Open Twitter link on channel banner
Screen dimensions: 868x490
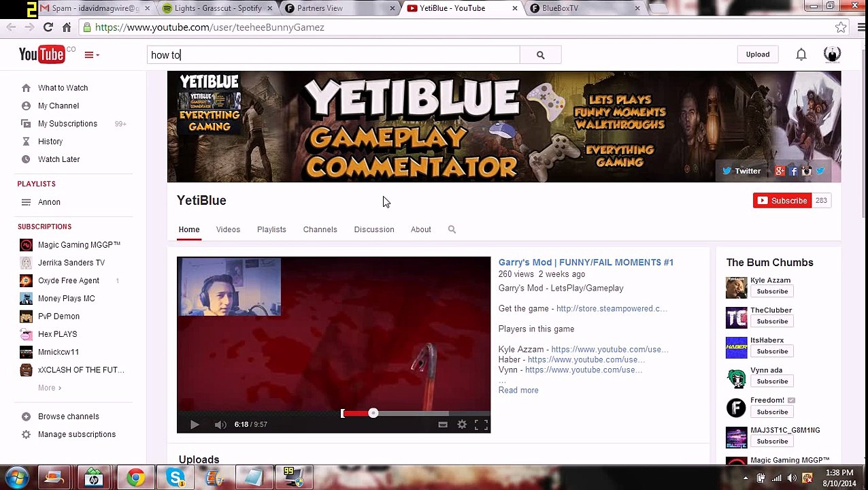click(741, 171)
